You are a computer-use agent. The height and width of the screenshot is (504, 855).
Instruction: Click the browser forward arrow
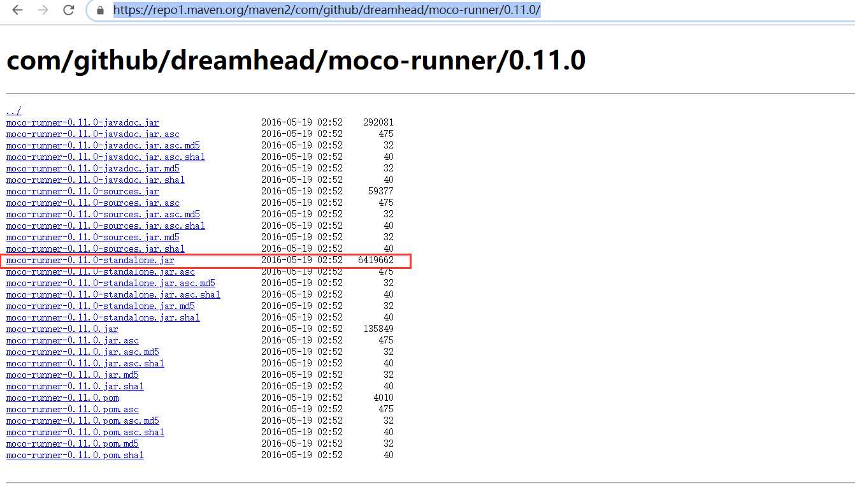click(43, 10)
